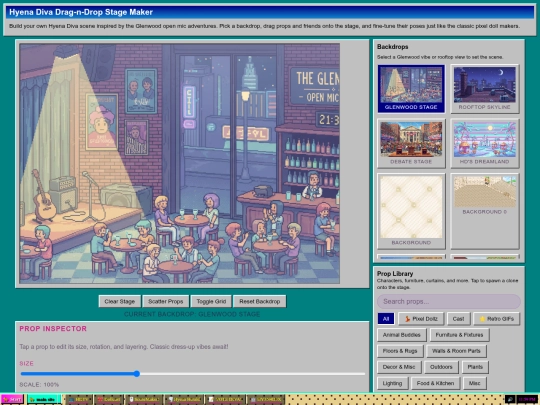The height and width of the screenshot is (405, 540).
Task: Click the Hyena Diva Stage Maker title
Action: [81, 12]
